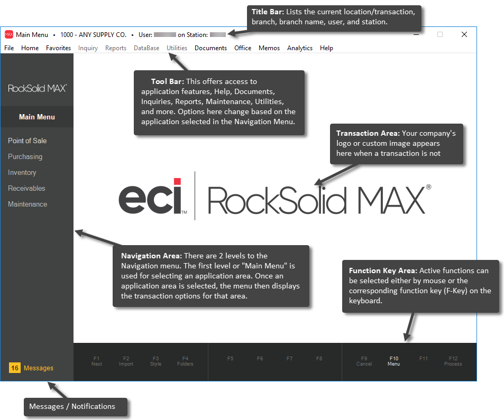Click the F2 Import function key
The image size is (504, 420).
[x=126, y=361]
